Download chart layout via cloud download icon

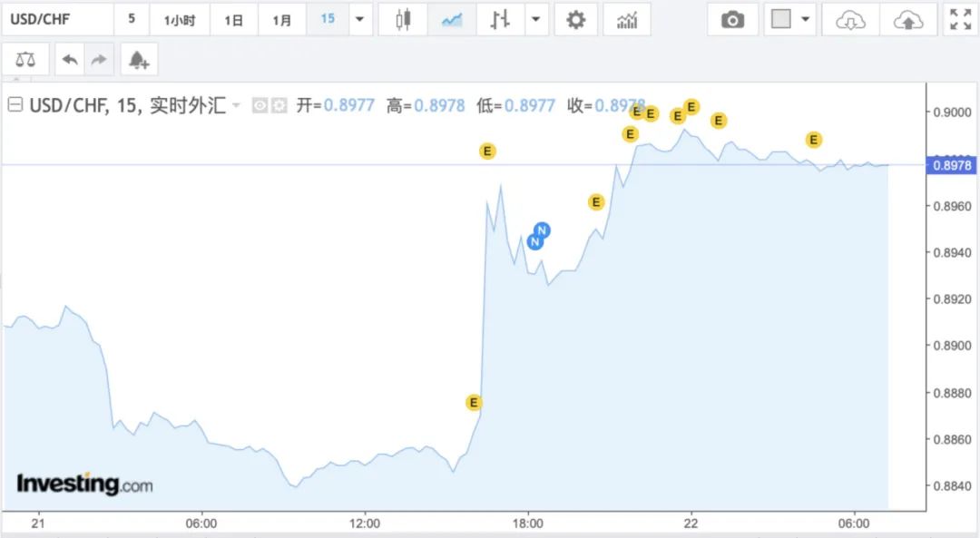coord(848,18)
